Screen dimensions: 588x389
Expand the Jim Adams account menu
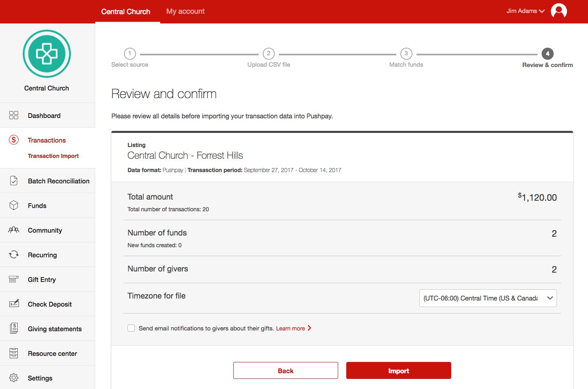[x=525, y=11]
